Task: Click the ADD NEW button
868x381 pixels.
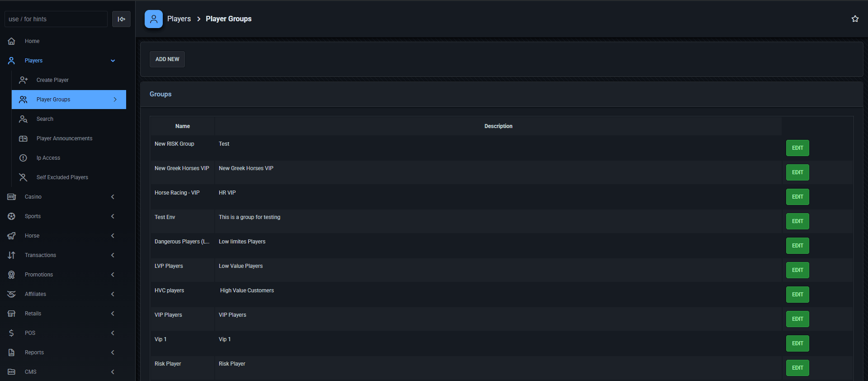Action: pyautogui.click(x=167, y=59)
